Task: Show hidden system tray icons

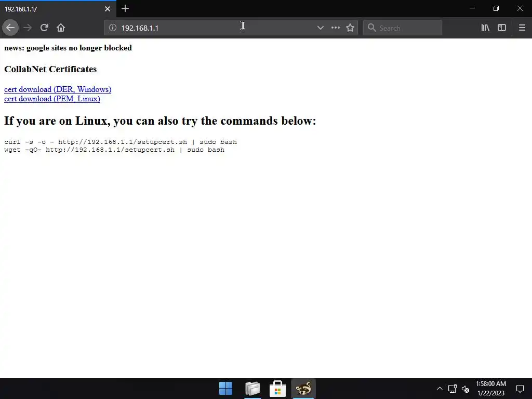Action: tap(440, 389)
